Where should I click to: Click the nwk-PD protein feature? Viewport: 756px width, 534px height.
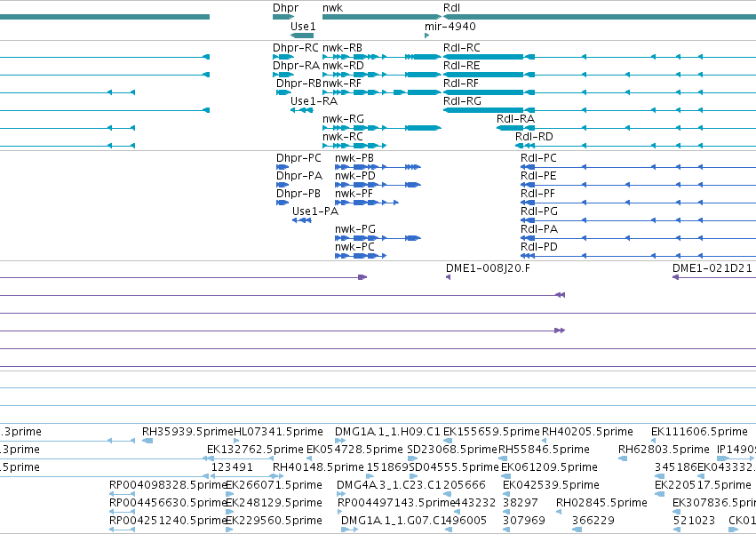coord(378,185)
